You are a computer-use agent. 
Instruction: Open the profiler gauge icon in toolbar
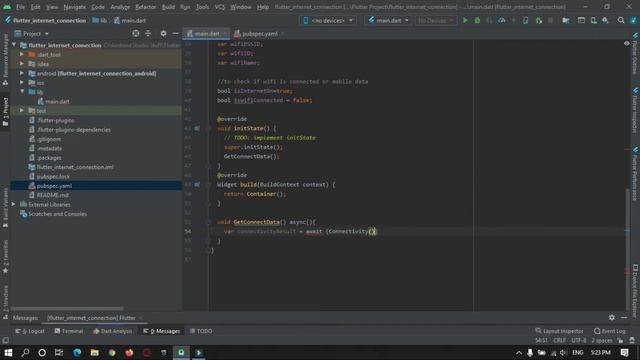point(502,20)
